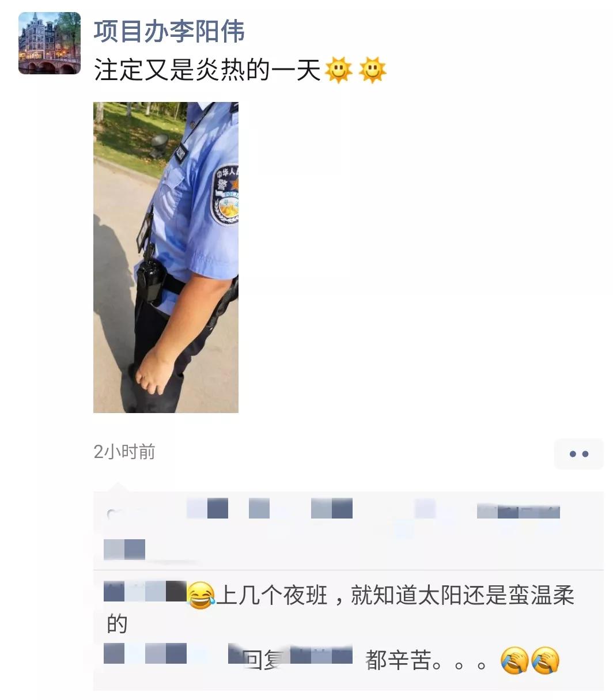Open the two-dot comment and like menu
The width and height of the screenshot is (613, 700).
(578, 453)
